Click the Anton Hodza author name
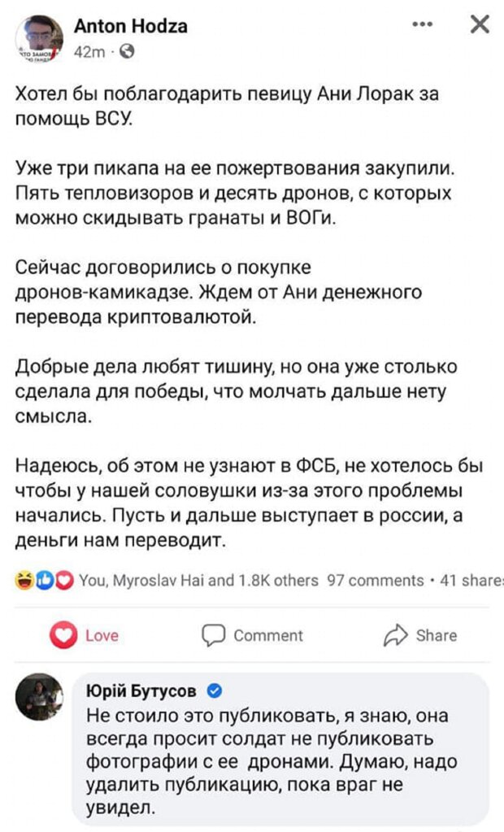 coord(131,27)
